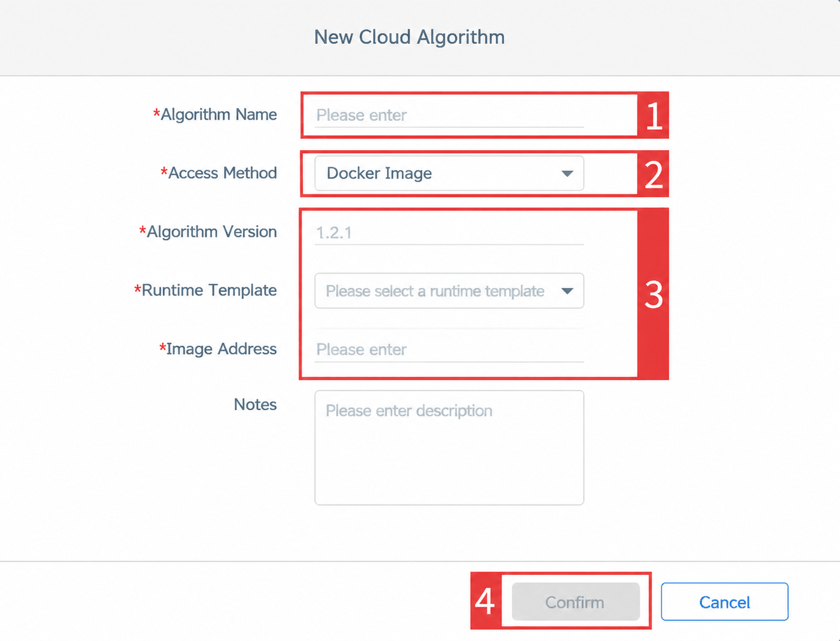The width and height of the screenshot is (840, 641).
Task: Click inside the Notes description text area
Action: 449,448
